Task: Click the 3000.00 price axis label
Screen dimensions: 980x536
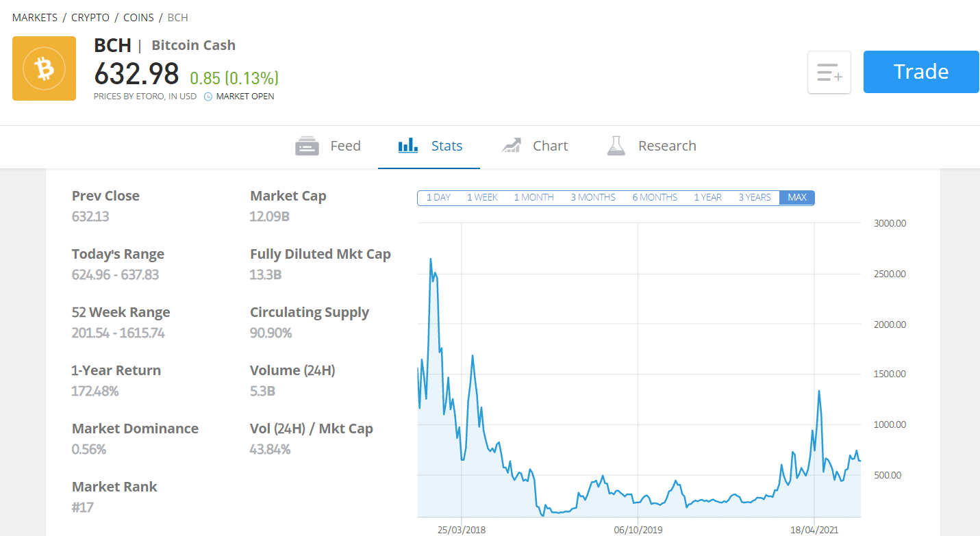Action: [890, 223]
